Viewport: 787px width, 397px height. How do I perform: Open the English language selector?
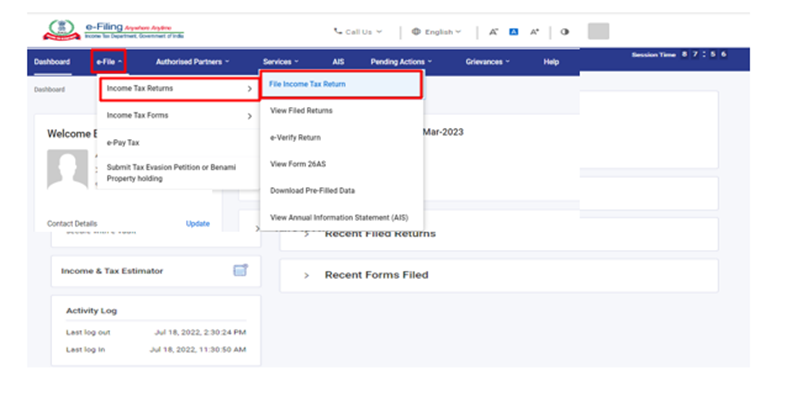coord(436,32)
